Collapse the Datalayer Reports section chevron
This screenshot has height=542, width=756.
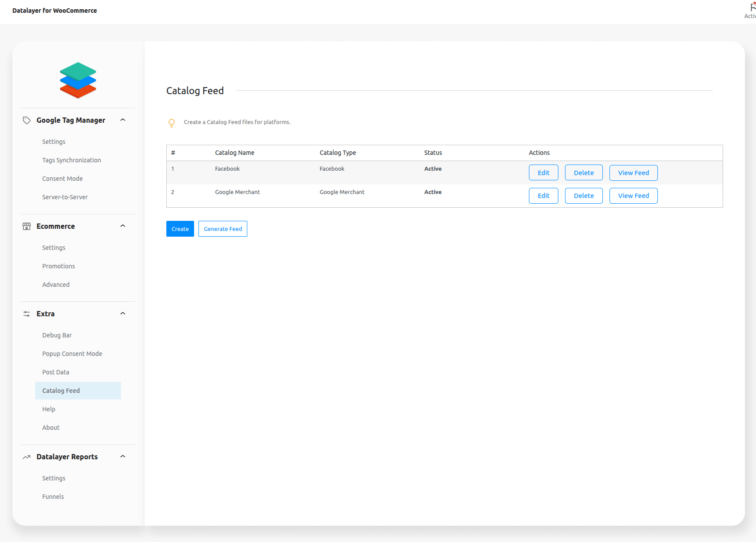pos(123,457)
